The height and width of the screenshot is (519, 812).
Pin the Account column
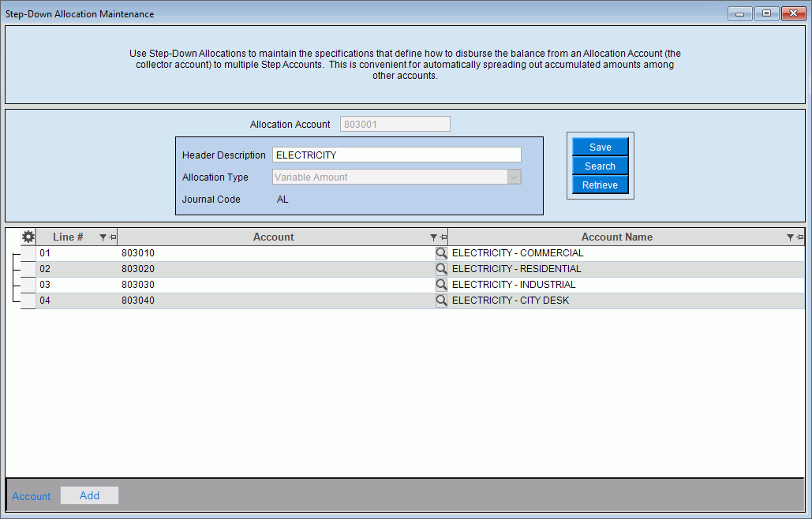pyautogui.click(x=443, y=237)
